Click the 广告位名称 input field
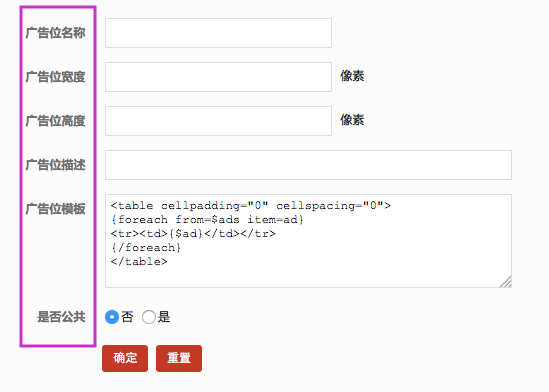 pyautogui.click(x=218, y=33)
